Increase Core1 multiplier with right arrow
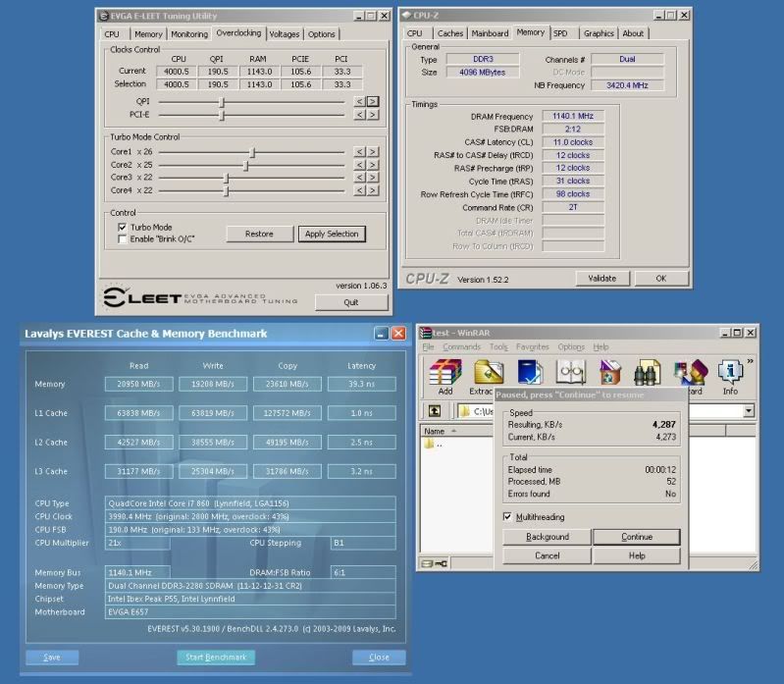The image size is (784, 684). (x=373, y=151)
